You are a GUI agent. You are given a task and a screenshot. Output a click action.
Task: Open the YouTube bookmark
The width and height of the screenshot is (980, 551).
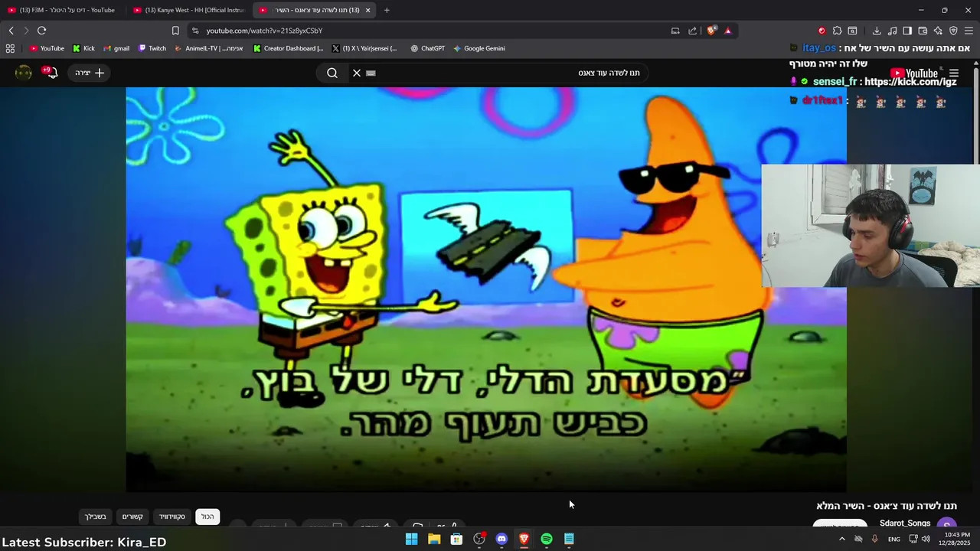point(47,48)
